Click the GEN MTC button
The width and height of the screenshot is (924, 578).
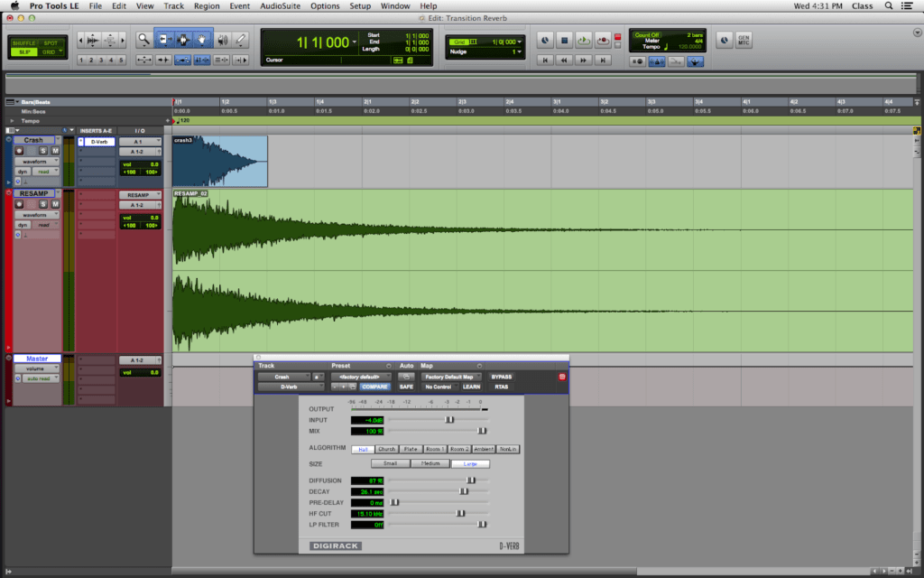pos(744,41)
